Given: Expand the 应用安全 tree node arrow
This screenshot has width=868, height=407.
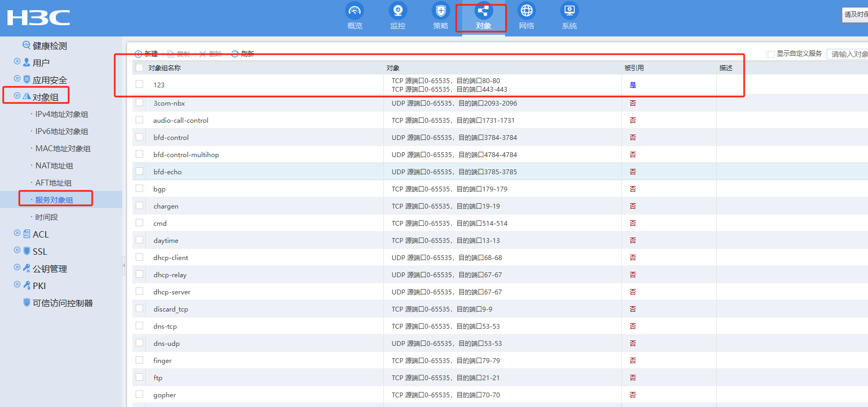Looking at the screenshot, I should coord(17,79).
